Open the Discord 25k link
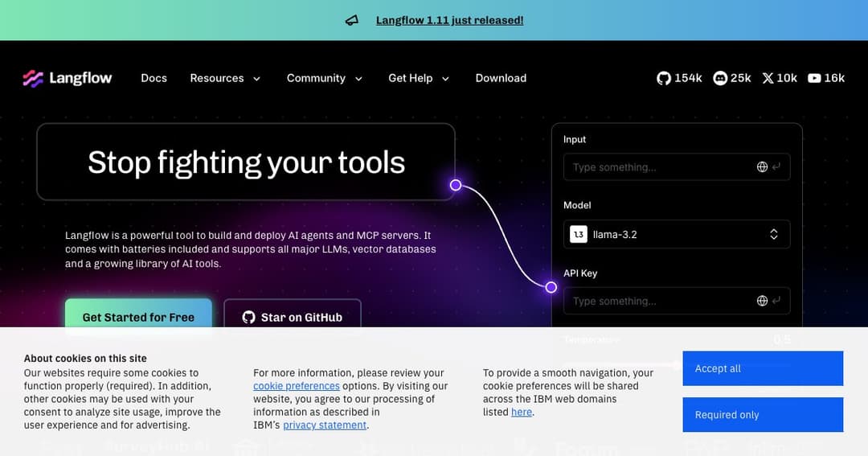 pos(732,78)
